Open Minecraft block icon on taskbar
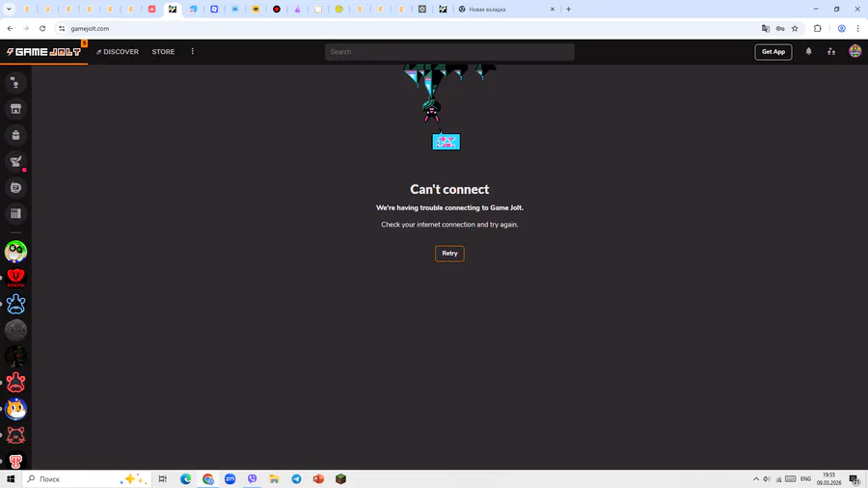Image resolution: width=868 pixels, height=488 pixels. pos(340,478)
